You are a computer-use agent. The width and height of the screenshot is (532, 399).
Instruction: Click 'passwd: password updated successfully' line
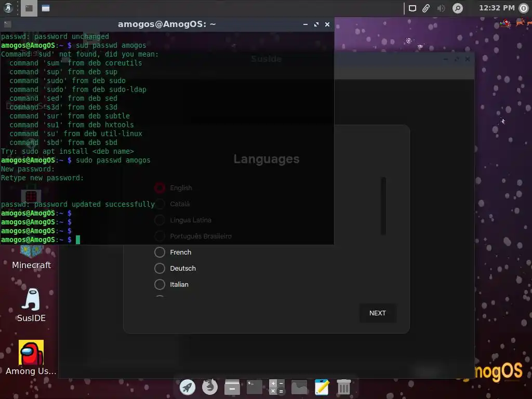coord(78,204)
